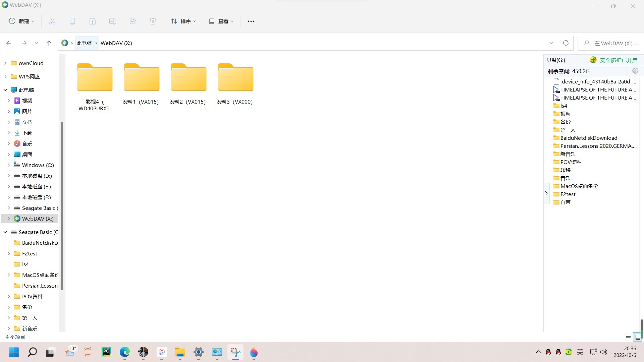
Task: Open the 排序 sort dropdown
Action: 183,21
